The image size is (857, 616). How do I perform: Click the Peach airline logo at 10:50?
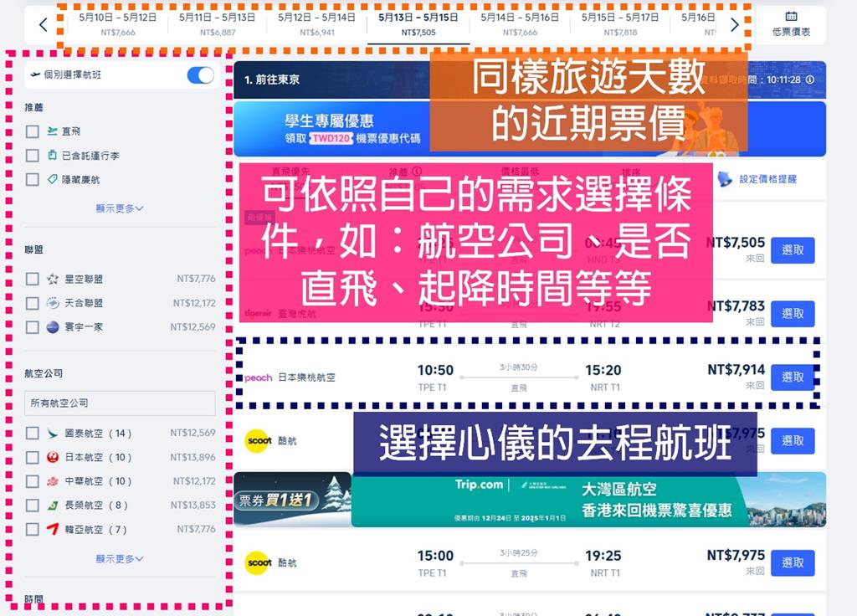click(258, 377)
